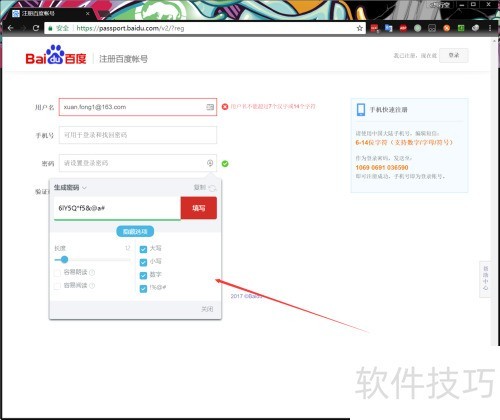Check the second unchecked option under length slider
This screenshot has height=420, width=500.
point(57,286)
